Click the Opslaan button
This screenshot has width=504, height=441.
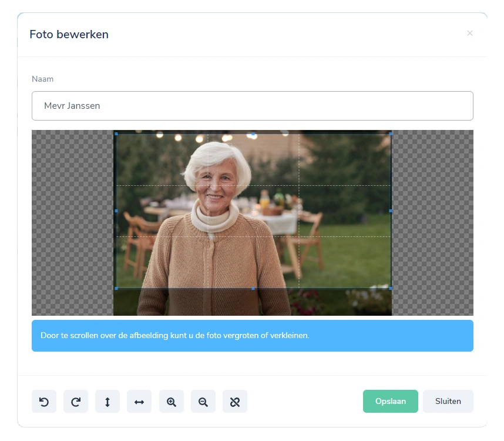pos(390,401)
